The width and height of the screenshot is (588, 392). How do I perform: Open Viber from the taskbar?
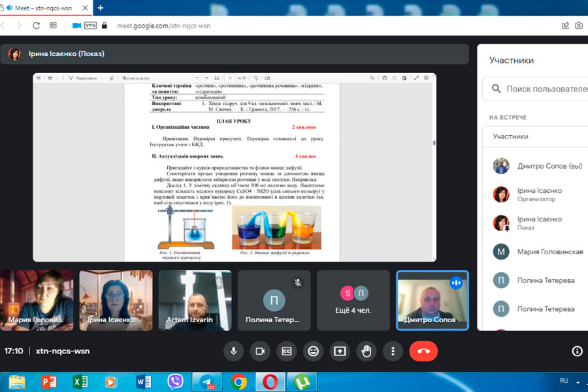(175, 382)
